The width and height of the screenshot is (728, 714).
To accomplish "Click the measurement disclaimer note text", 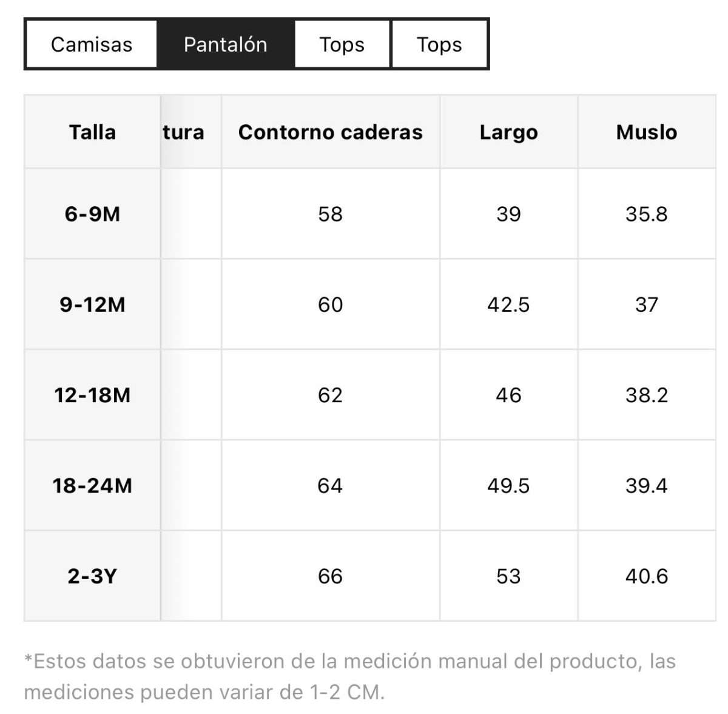I will tap(350, 676).
